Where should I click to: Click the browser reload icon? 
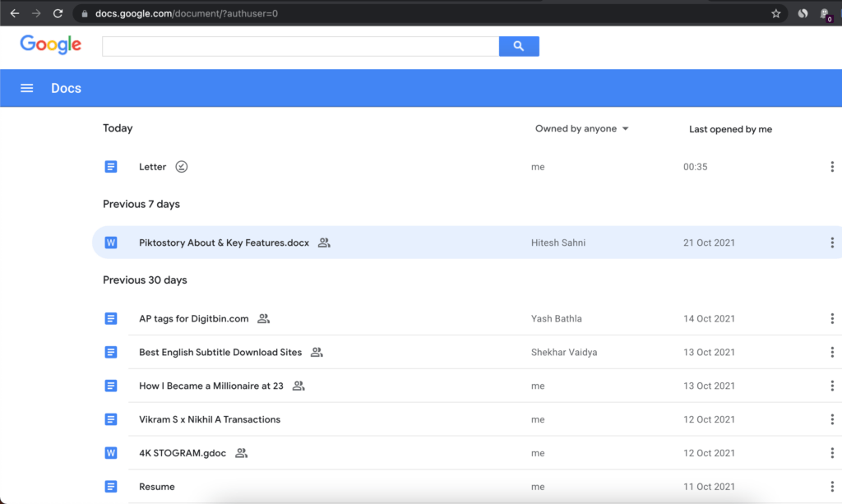(x=57, y=13)
